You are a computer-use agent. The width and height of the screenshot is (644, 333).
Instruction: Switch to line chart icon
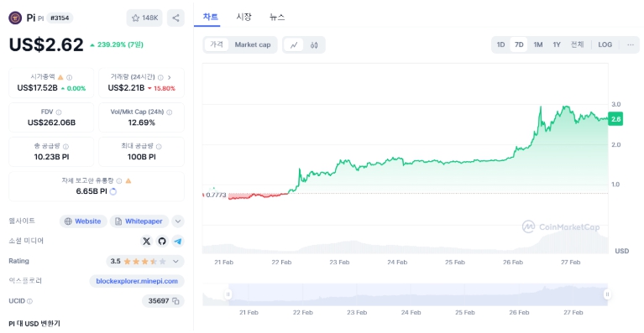294,45
